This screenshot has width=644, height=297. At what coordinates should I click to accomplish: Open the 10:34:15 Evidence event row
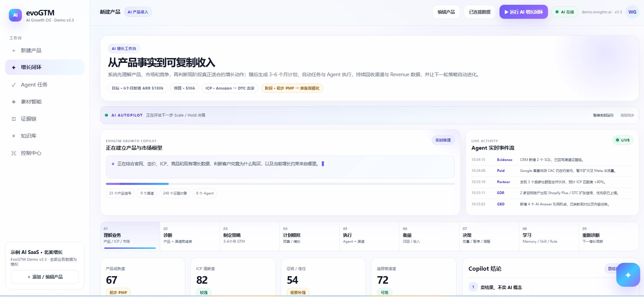click(x=552, y=160)
